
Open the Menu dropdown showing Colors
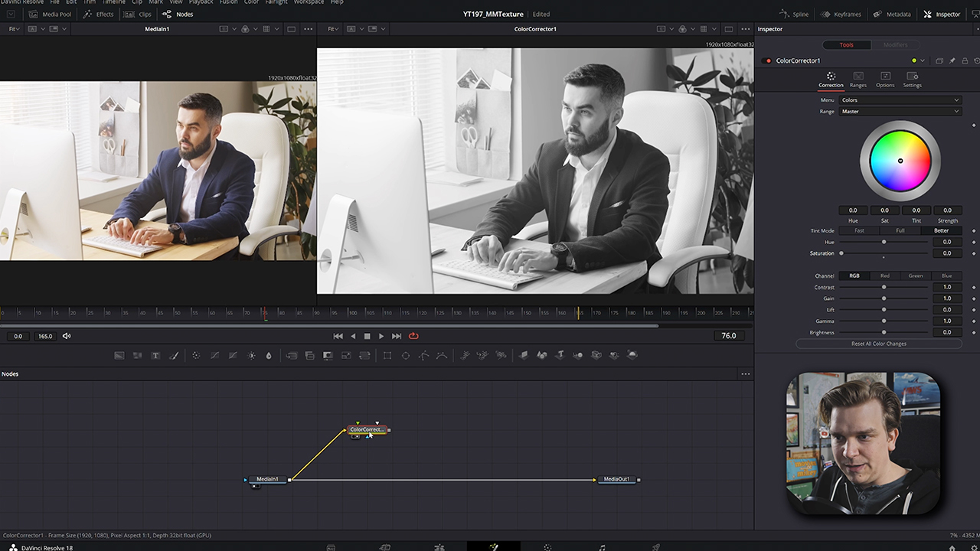click(900, 100)
